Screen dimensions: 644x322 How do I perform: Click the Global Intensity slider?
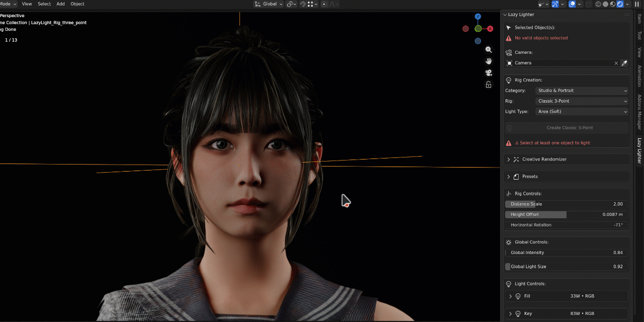click(567, 253)
